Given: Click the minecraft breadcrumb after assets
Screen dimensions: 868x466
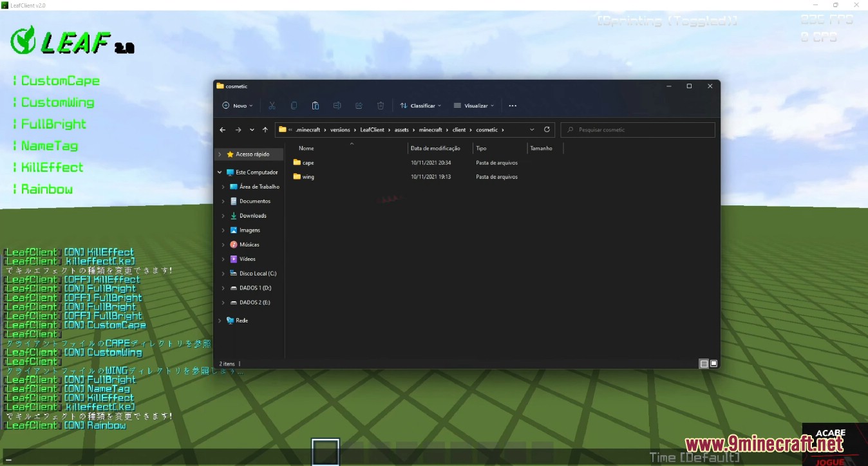Looking at the screenshot, I should pos(431,129).
